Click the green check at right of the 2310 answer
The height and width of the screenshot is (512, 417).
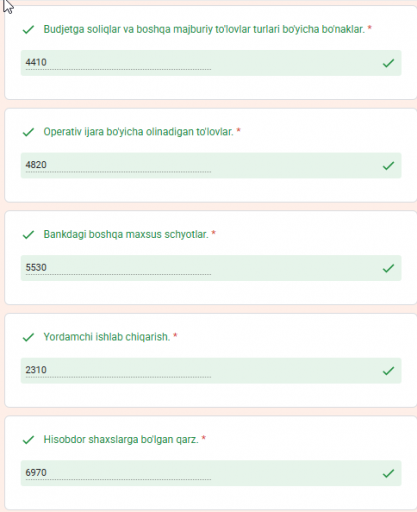point(388,370)
